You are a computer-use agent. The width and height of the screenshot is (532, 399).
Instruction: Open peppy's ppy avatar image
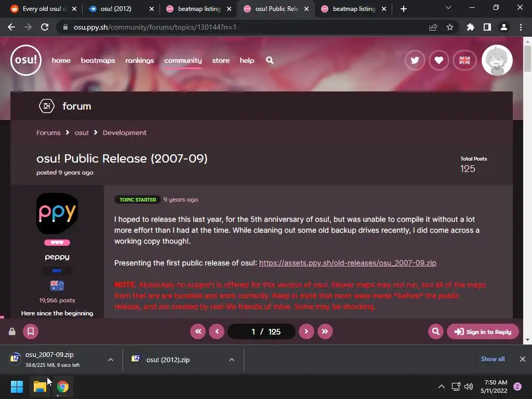tap(57, 214)
